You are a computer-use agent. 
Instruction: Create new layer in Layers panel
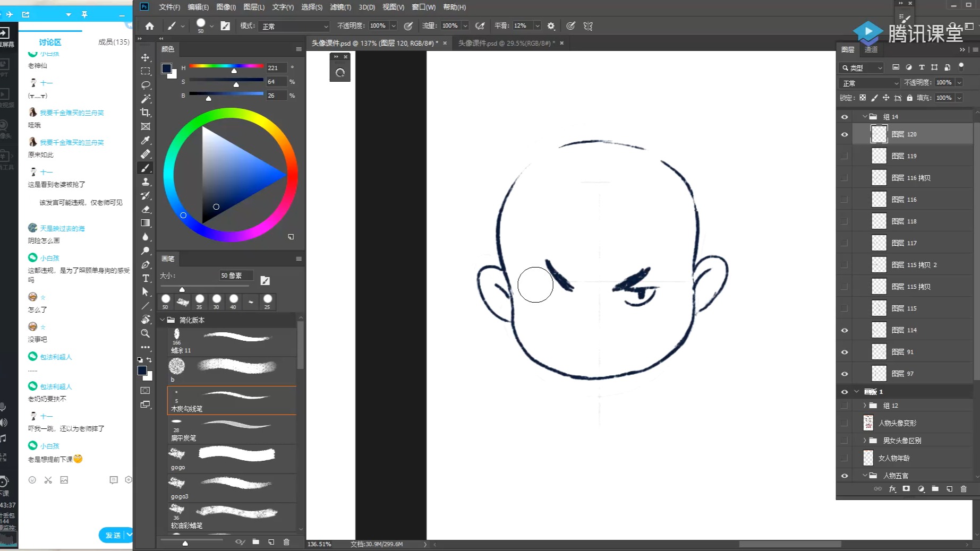[x=949, y=489]
